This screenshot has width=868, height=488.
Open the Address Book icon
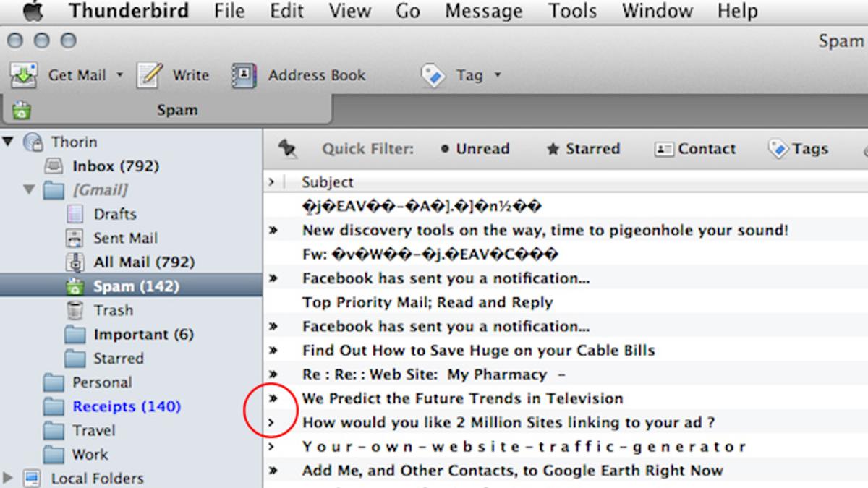click(245, 75)
